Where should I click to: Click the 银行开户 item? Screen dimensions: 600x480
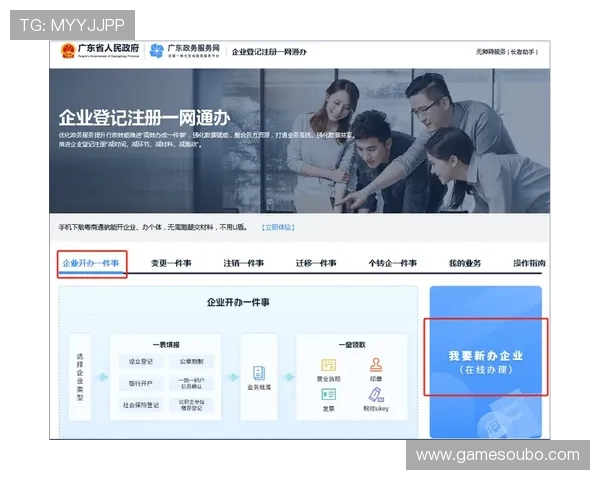(141, 383)
